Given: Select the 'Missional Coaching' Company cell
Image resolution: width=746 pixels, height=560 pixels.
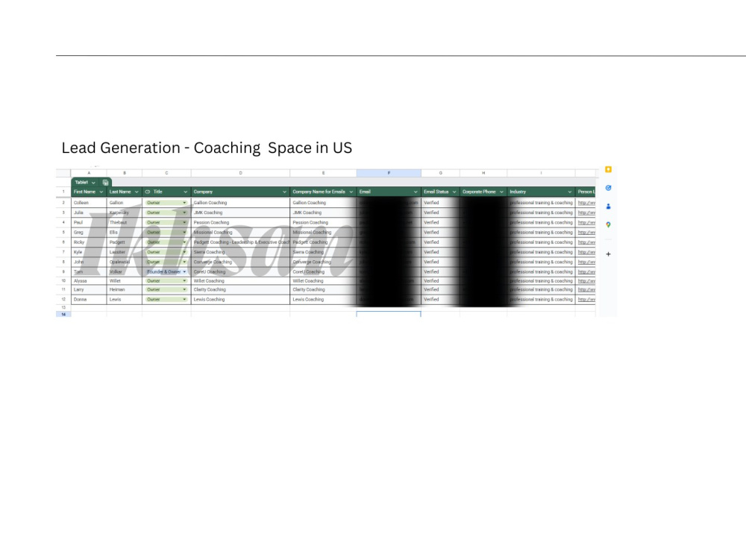Looking at the screenshot, I should [x=240, y=233].
